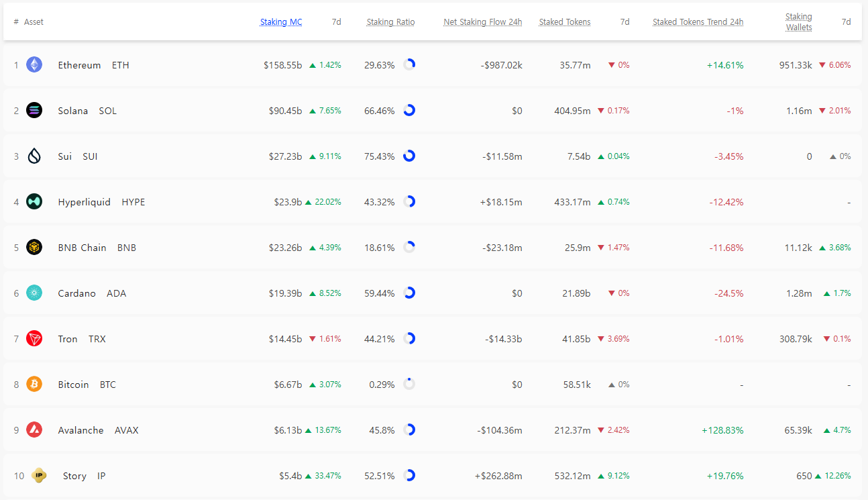This screenshot has width=868, height=500.
Task: Click the Avalanche coin logo
Action: pyautogui.click(x=34, y=430)
